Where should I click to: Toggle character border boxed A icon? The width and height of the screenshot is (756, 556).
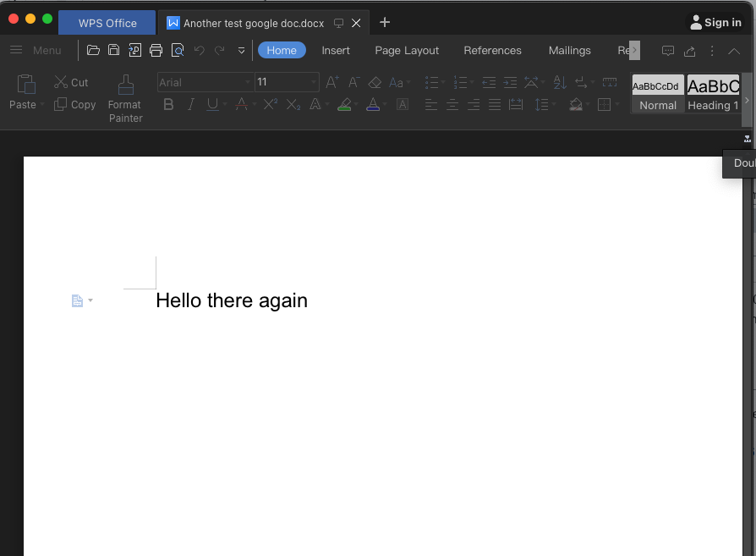pos(403,104)
